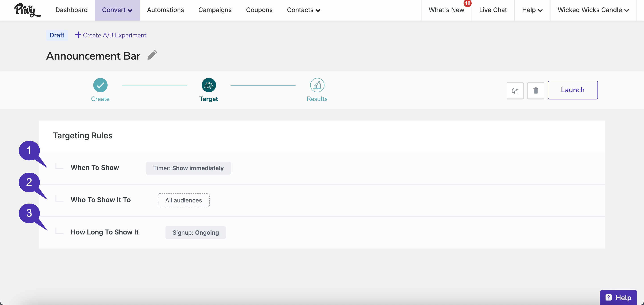Go to the Dashboard tab

coord(72,10)
